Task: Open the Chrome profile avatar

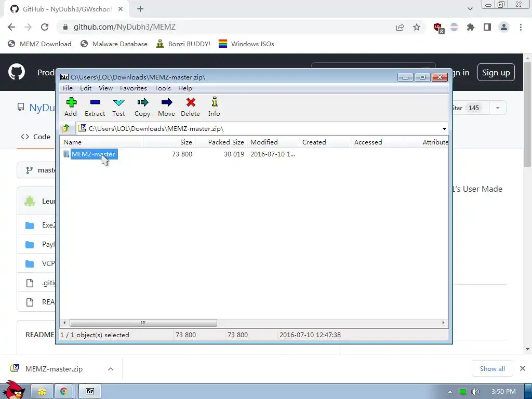Action: (x=504, y=27)
